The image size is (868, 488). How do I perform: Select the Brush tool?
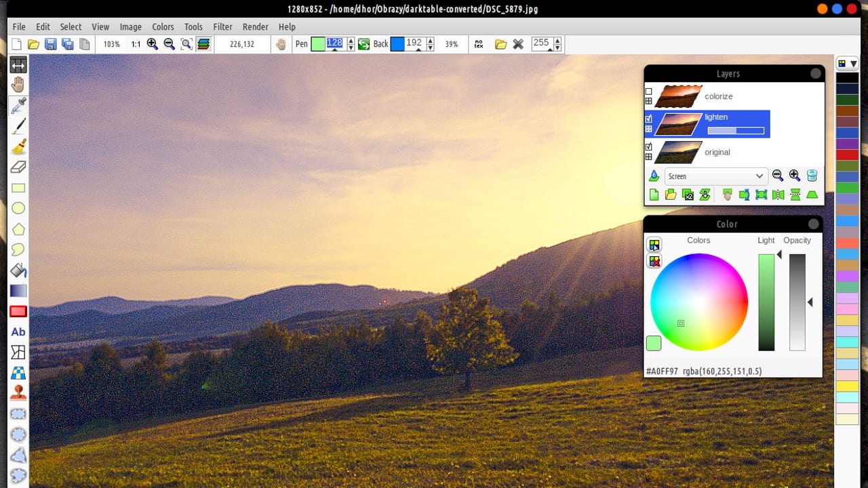click(x=18, y=146)
